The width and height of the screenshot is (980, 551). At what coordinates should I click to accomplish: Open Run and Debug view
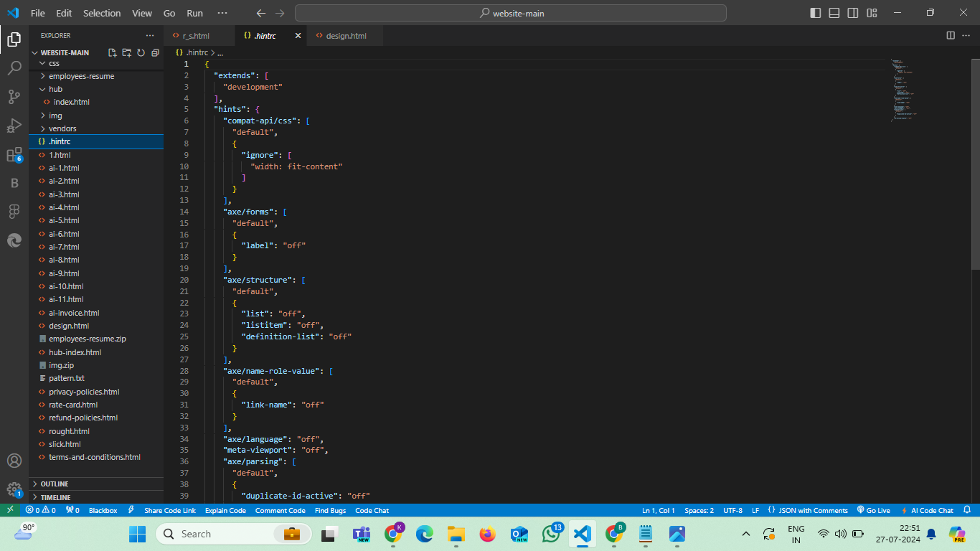point(14,126)
